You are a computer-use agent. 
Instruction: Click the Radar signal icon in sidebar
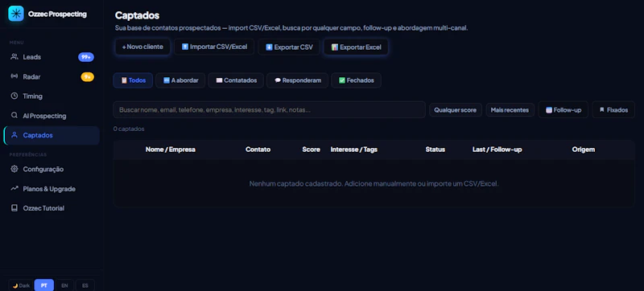coord(14,76)
